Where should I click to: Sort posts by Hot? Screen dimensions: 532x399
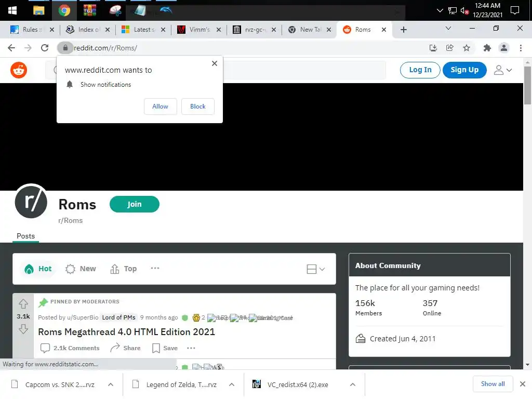pos(38,269)
